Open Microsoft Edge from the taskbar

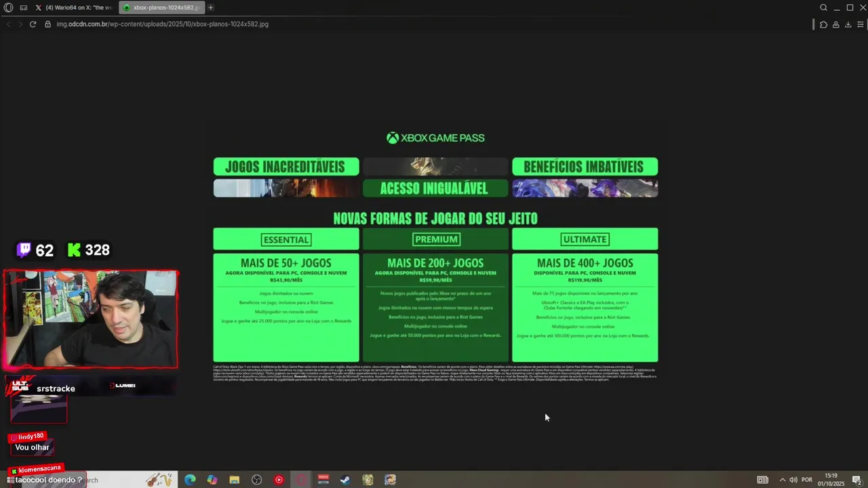[x=190, y=480]
